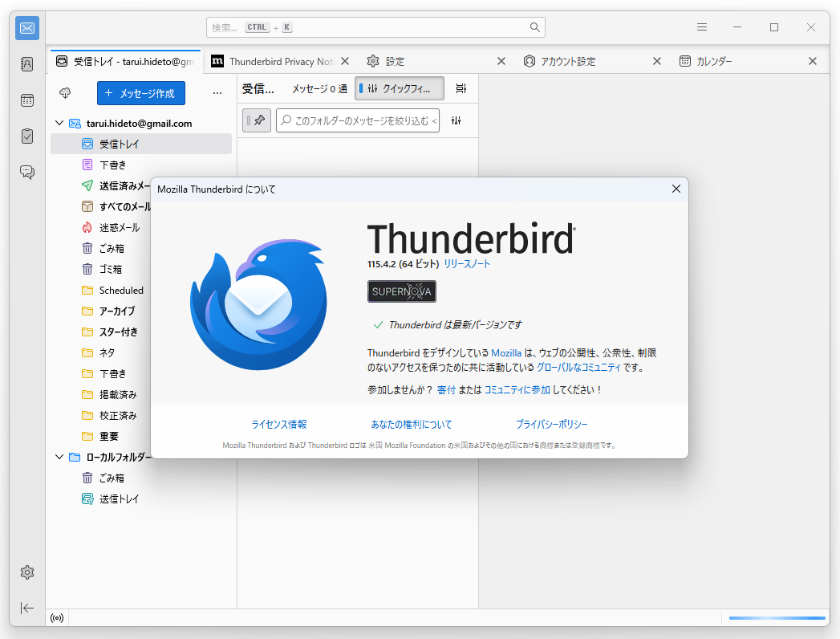
Task: Open the quick filter options icon on the filter bar
Action: (x=457, y=120)
